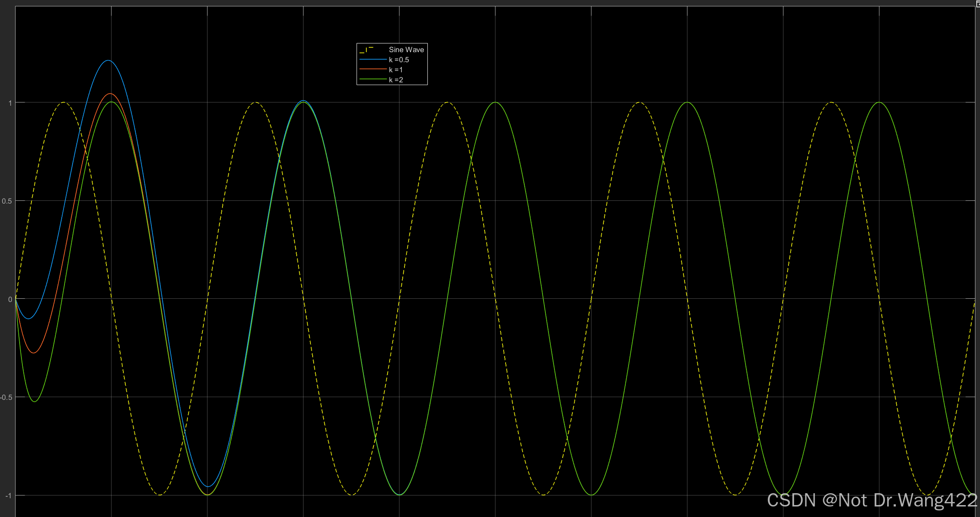Click the blue line sample for k =0.5
980x517 pixels.
pyautogui.click(x=373, y=59)
